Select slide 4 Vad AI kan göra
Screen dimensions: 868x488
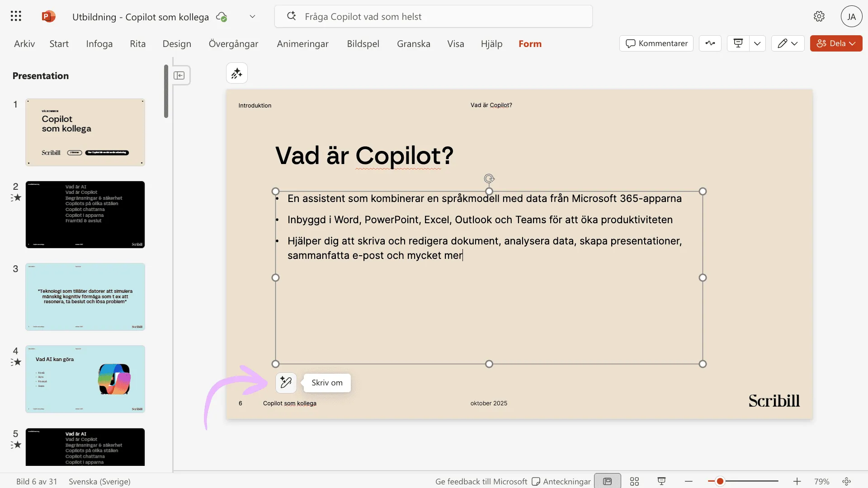(x=85, y=379)
